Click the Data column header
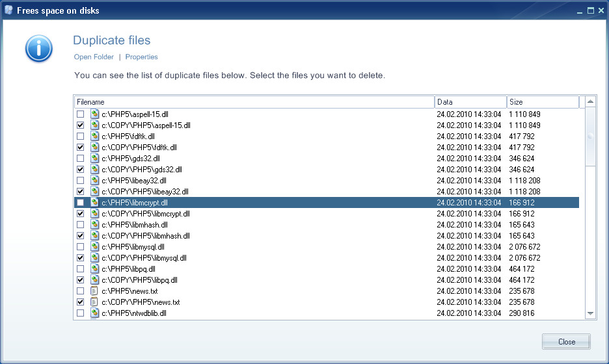This screenshot has height=364, width=609. click(470, 102)
